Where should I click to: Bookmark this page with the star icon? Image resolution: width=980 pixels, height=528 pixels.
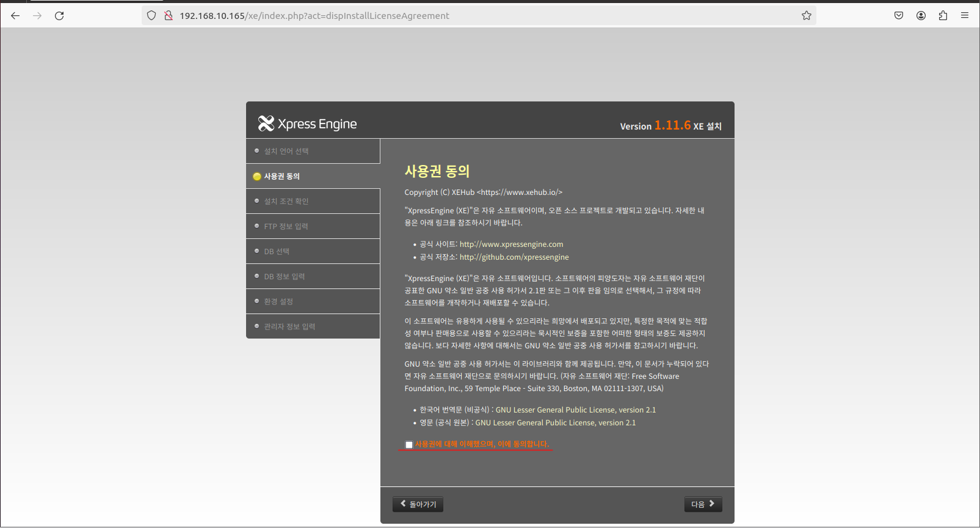pos(807,16)
